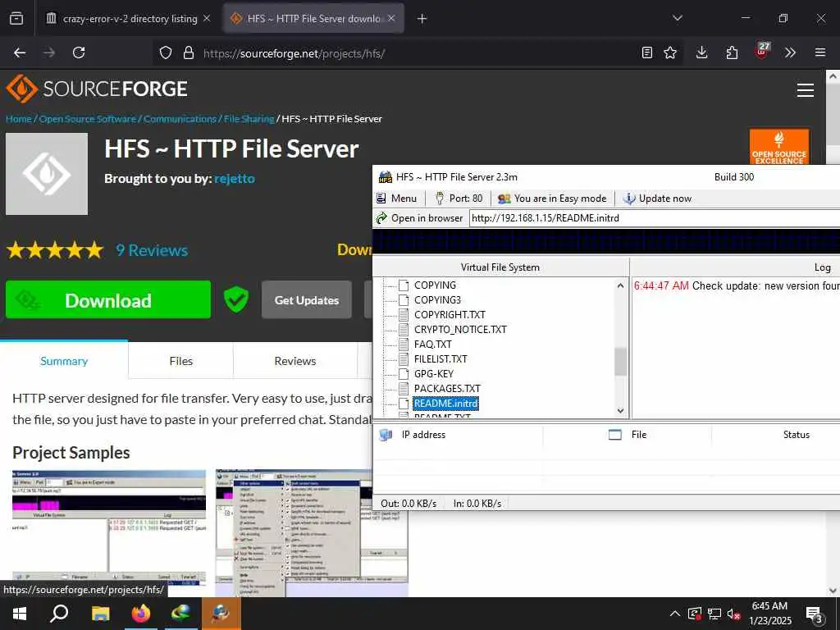The image size is (840, 630).
Task: Open the rejetto author link
Action: coord(235,178)
